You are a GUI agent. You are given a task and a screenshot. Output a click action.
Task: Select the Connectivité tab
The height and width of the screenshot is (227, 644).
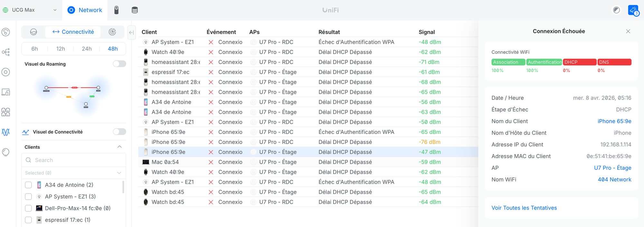73,32
